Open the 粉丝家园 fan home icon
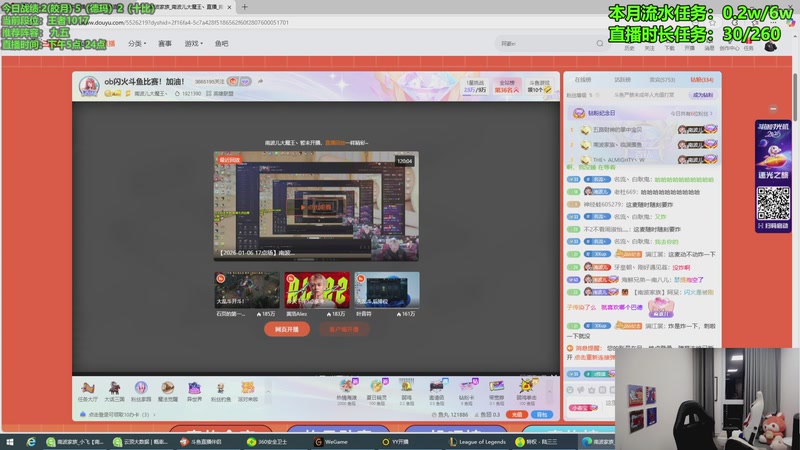This screenshot has width=800, height=450. coord(141,391)
